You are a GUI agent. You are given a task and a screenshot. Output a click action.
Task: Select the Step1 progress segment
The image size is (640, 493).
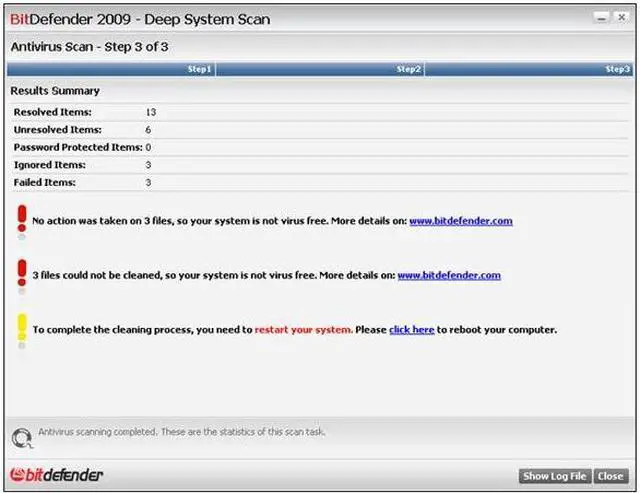pos(110,70)
